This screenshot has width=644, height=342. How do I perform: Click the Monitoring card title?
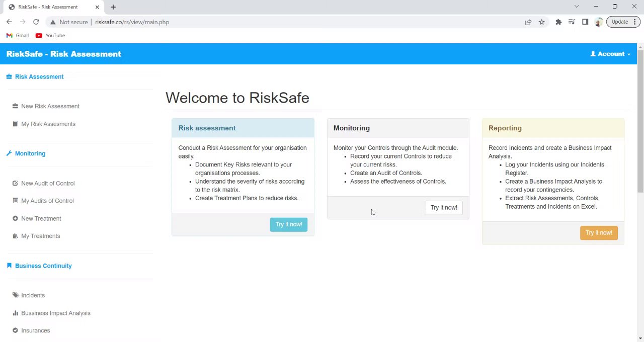tap(352, 128)
